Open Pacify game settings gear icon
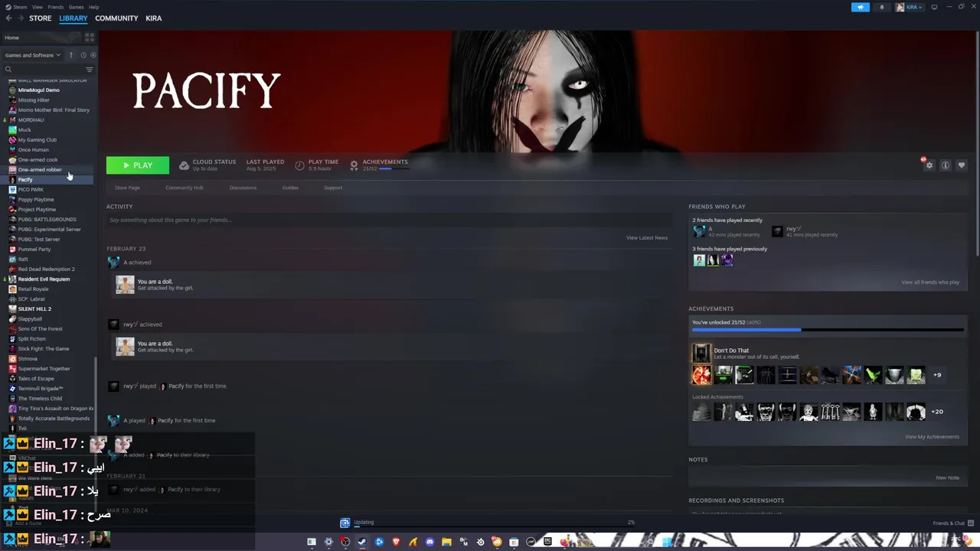The image size is (980, 551). [929, 165]
